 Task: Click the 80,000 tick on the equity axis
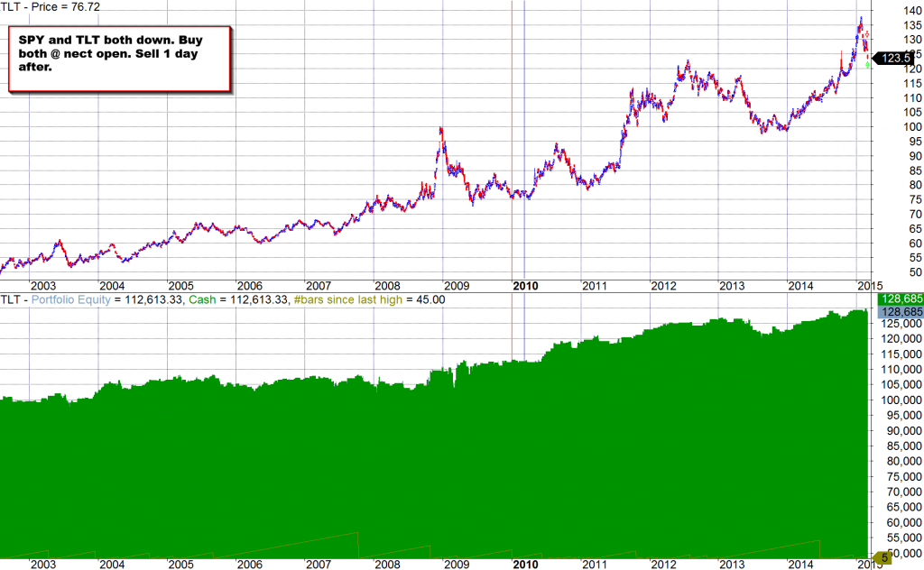coord(904,462)
